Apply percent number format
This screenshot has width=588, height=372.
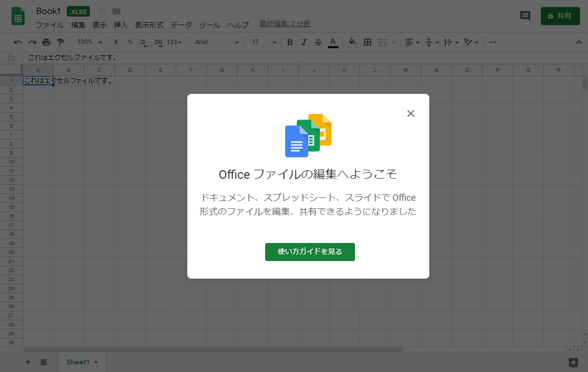[x=130, y=42]
